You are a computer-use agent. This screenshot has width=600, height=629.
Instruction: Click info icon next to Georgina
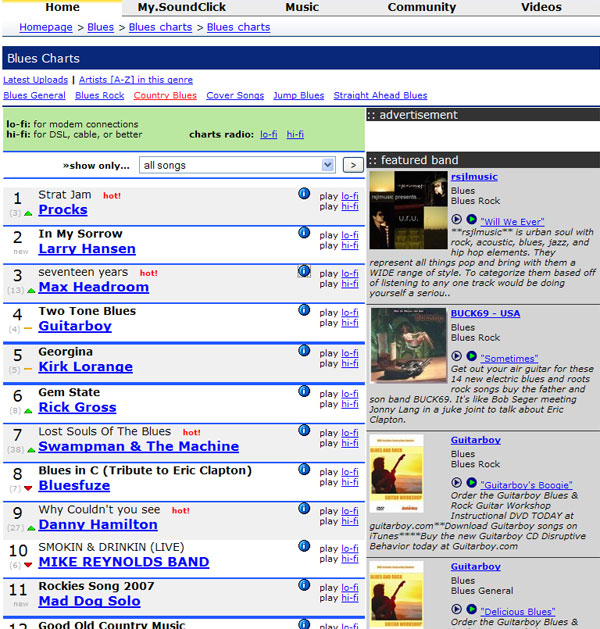(x=304, y=351)
